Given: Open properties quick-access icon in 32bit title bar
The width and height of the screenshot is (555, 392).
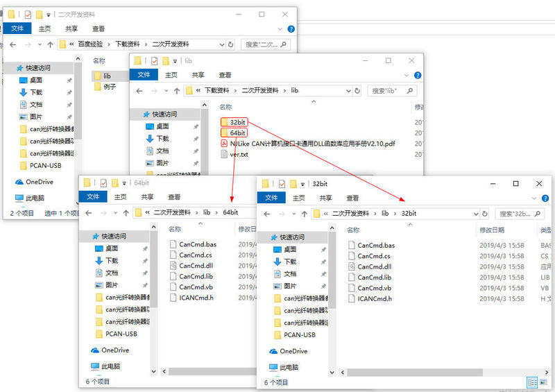Looking at the screenshot, I should point(282,184).
